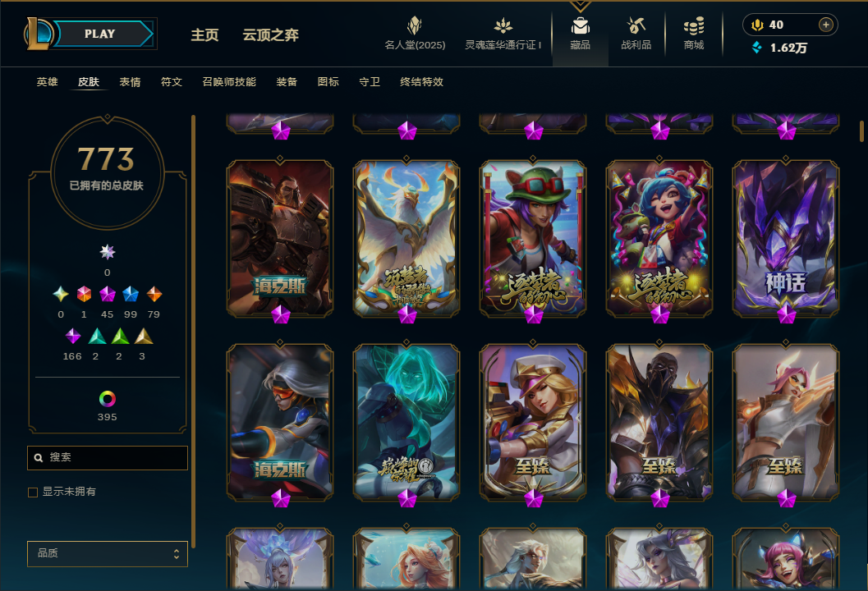Click the plus icon to add RP
The height and width of the screenshot is (591, 868).
[826, 25]
